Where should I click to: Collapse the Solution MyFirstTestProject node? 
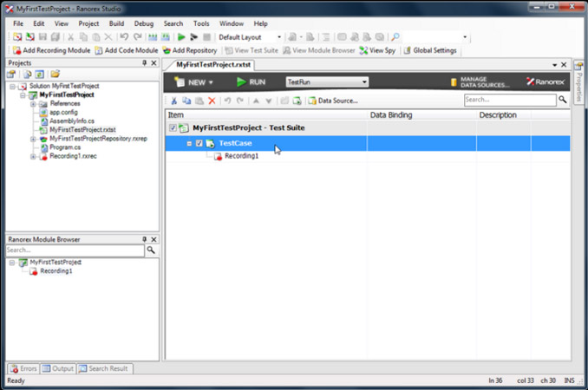coord(12,86)
